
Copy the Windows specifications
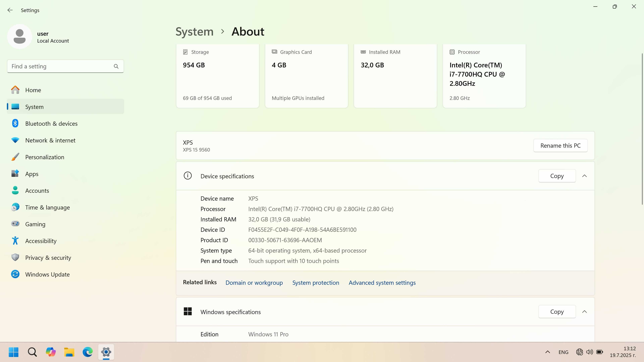coord(557,312)
